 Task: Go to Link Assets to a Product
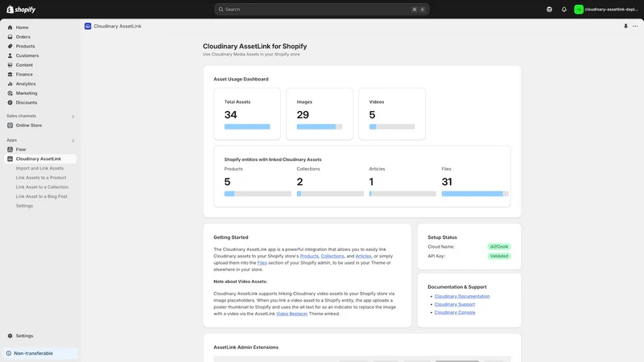point(41,178)
